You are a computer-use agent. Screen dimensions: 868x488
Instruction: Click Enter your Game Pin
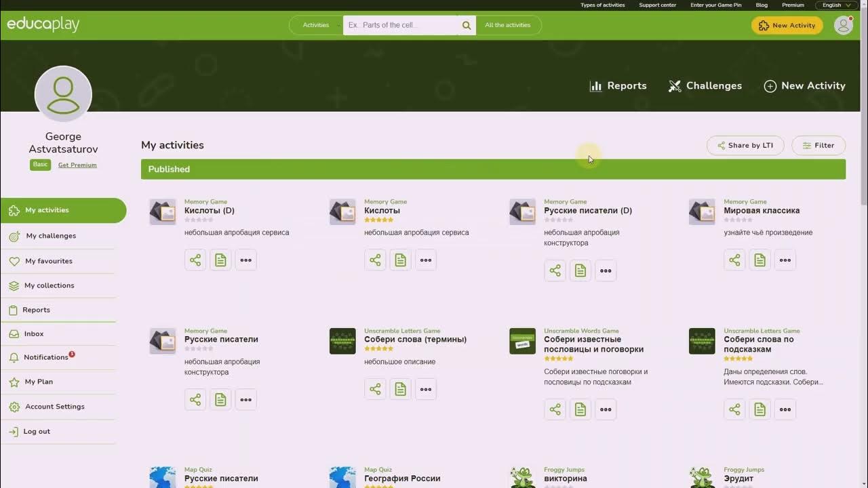tap(716, 5)
